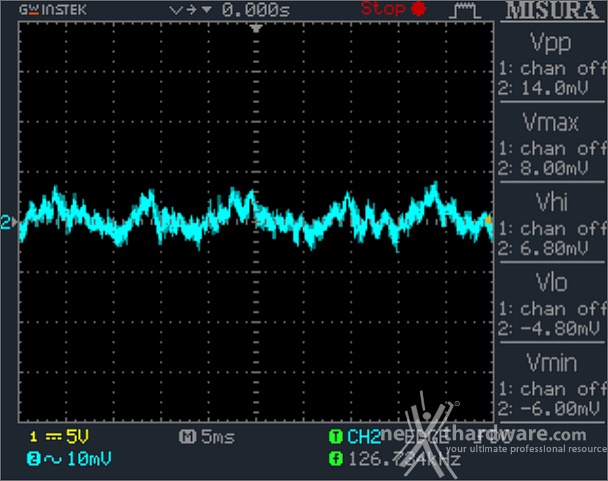Click the Vlo value -4.80mV
This screenshot has height=481, width=608.
pos(560,329)
